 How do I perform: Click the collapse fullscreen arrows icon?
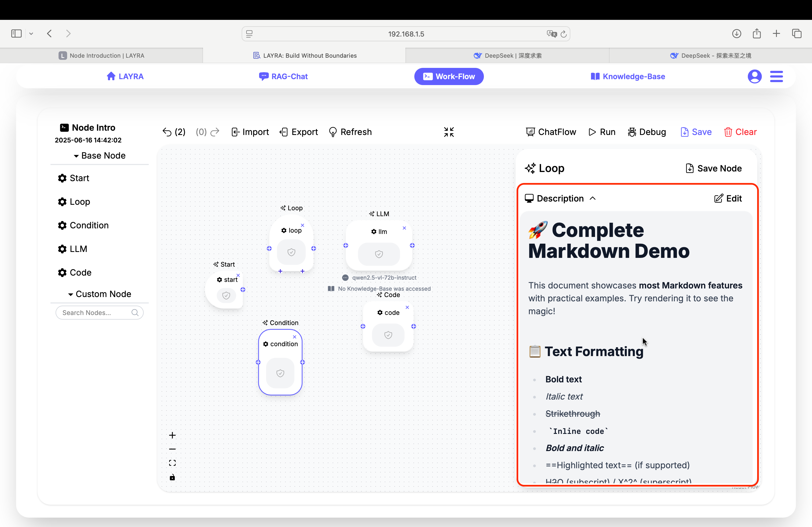coord(449,132)
